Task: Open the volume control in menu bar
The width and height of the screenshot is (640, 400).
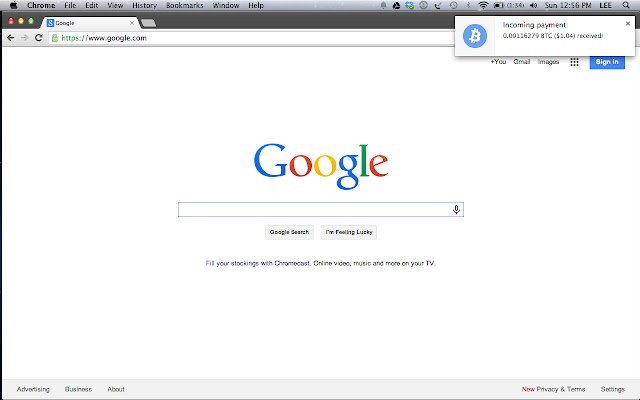Action: pyautogui.click(x=533, y=5)
